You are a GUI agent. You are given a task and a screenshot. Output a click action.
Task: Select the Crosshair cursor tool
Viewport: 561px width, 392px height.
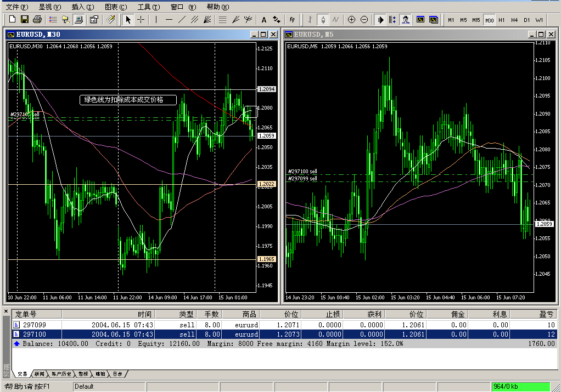(141, 20)
